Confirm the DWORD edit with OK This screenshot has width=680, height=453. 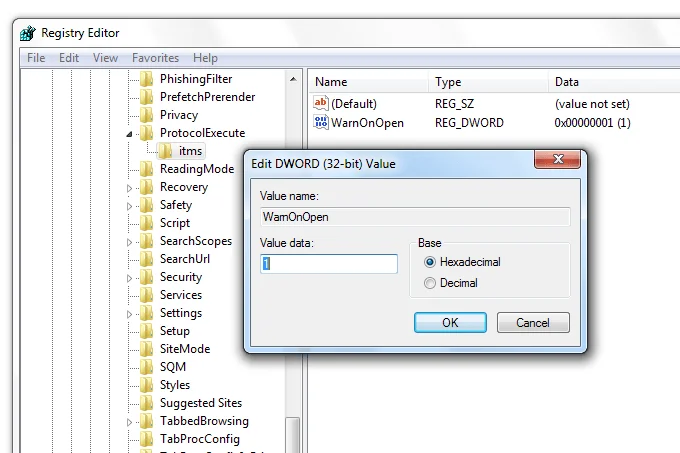(x=450, y=323)
